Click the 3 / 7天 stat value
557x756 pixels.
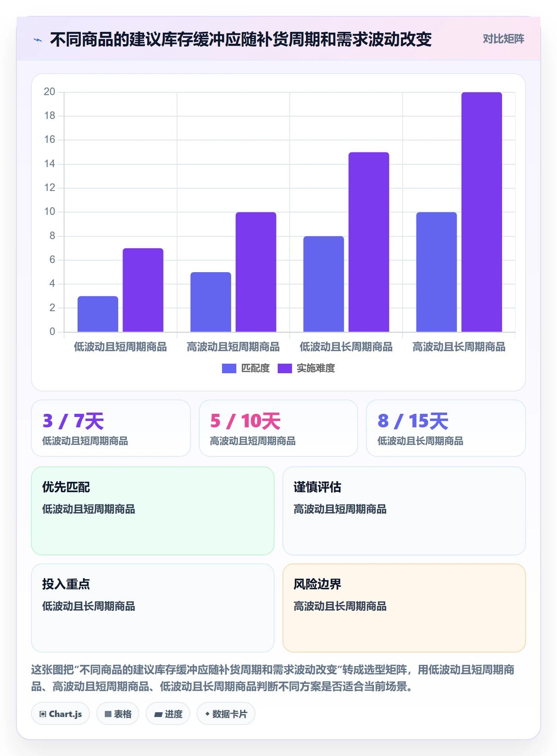[x=73, y=421]
